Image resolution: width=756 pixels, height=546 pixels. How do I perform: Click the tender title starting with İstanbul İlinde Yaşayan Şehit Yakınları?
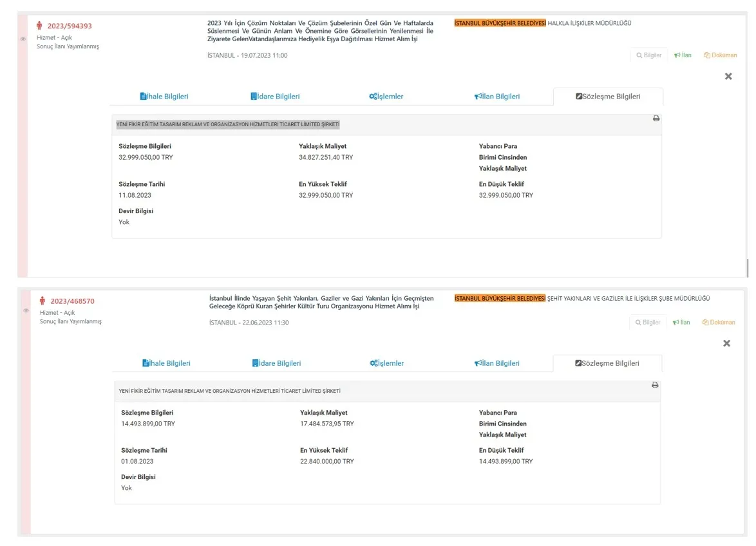tap(321, 302)
